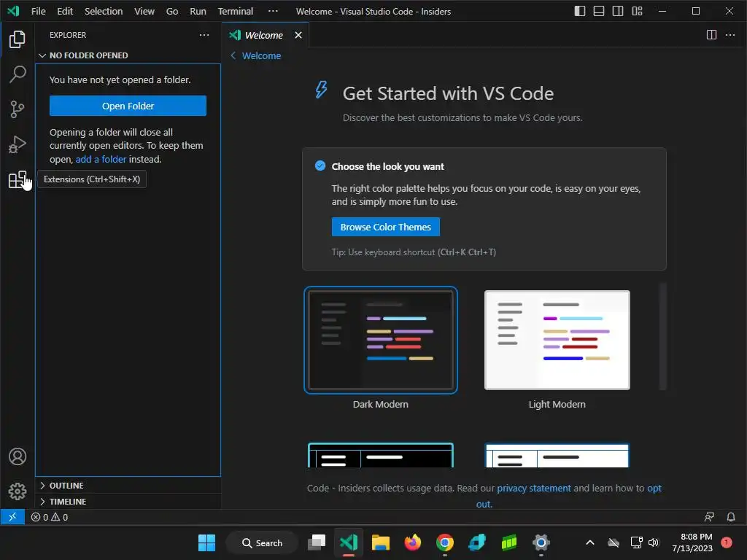Viewport: 747px width, 560px height.
Task: Close the Welcome tab
Action: 298,35
